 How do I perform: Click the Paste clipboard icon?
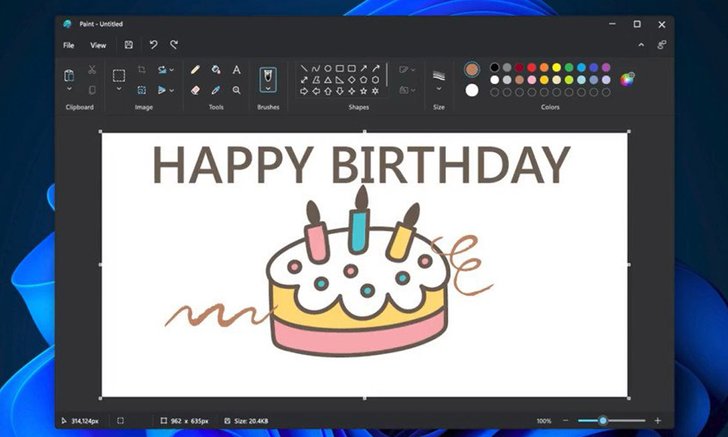click(x=69, y=74)
